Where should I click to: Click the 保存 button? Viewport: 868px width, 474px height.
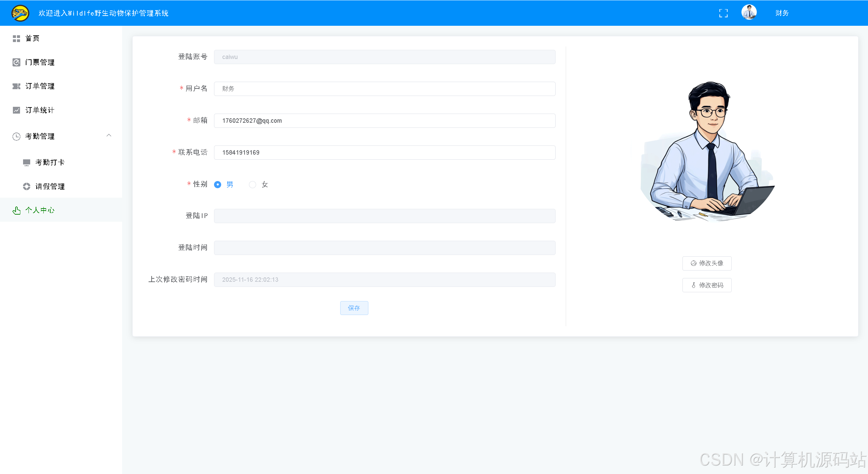pyautogui.click(x=354, y=308)
